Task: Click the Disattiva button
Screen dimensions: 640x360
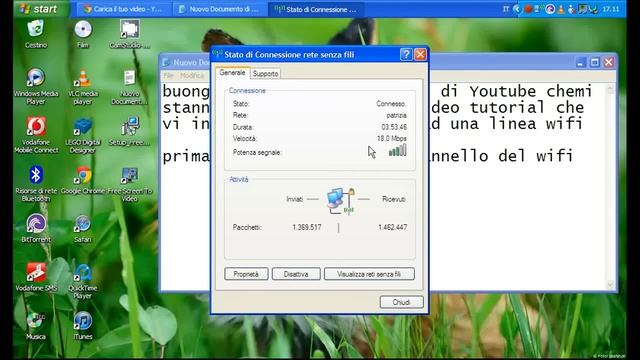Action: 296,274
